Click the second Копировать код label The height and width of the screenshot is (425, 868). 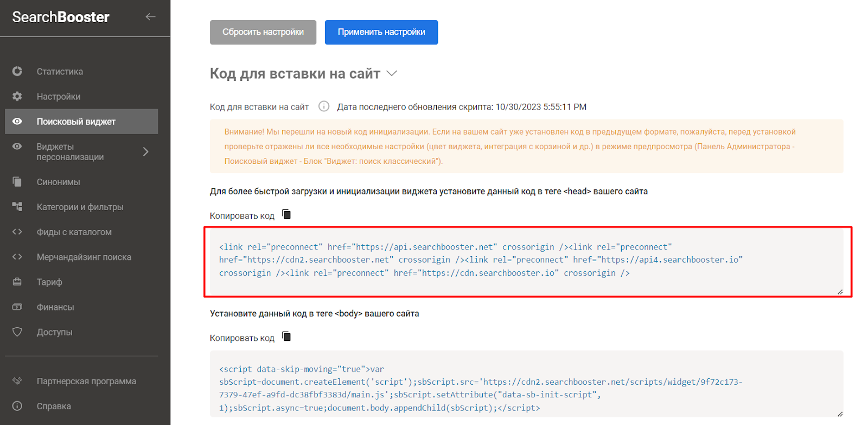242,338
